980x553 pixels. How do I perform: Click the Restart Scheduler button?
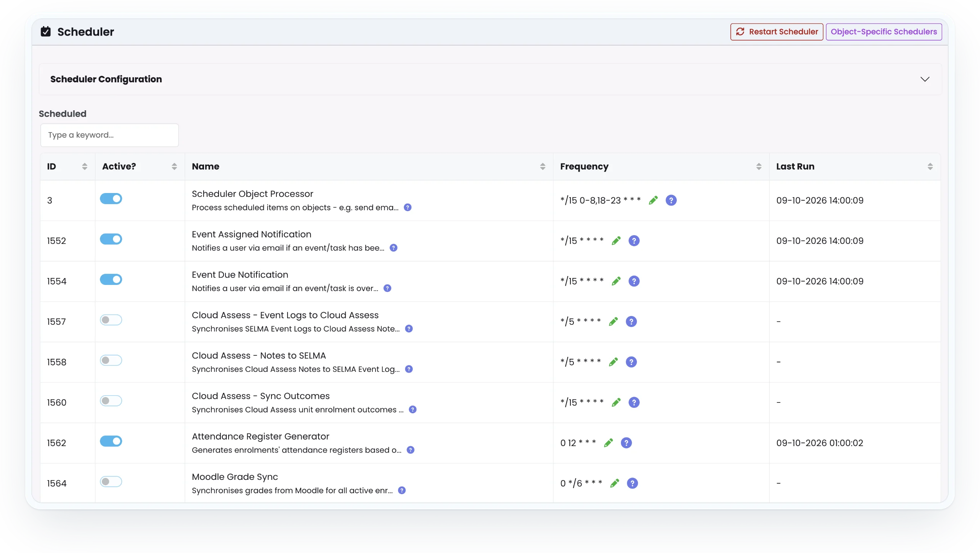[x=776, y=32]
